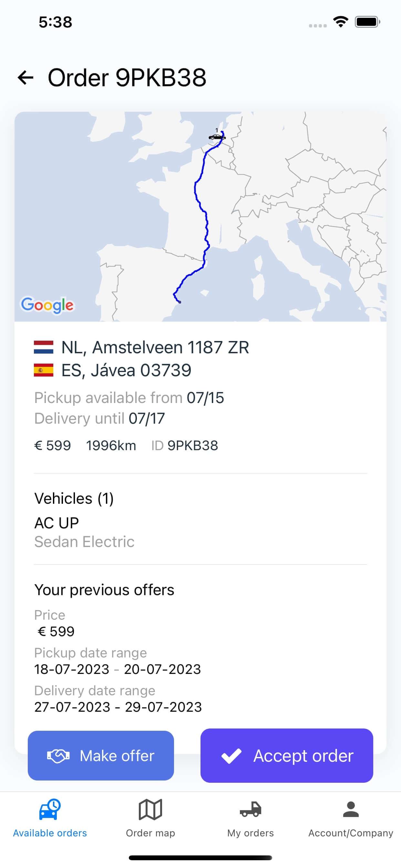Tap the Amstelveen 1187 ZR pickup address
The height and width of the screenshot is (868, 401).
pyautogui.click(x=155, y=347)
